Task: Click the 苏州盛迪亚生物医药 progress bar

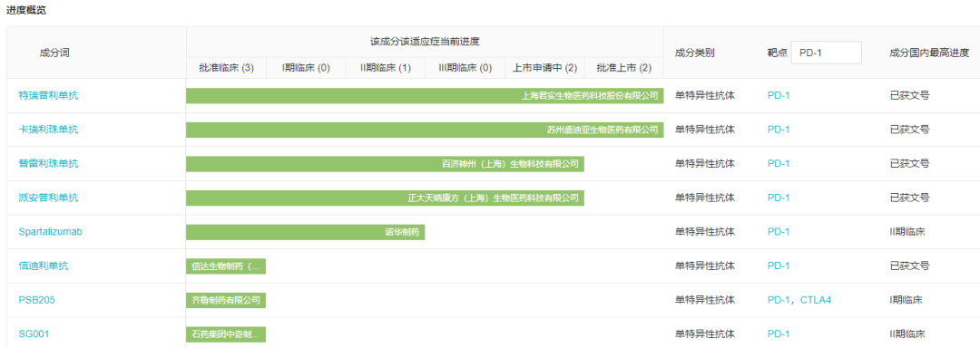Action: pyautogui.click(x=425, y=130)
